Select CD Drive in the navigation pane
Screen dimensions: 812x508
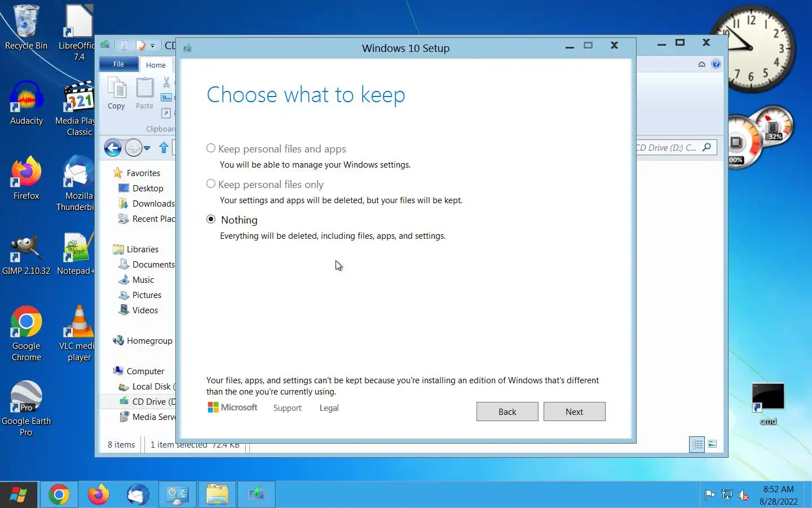147,401
